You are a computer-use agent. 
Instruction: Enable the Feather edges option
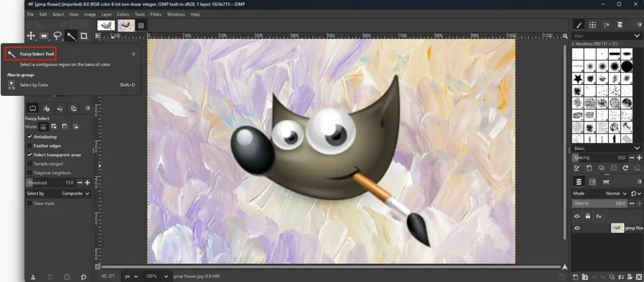(x=30, y=145)
